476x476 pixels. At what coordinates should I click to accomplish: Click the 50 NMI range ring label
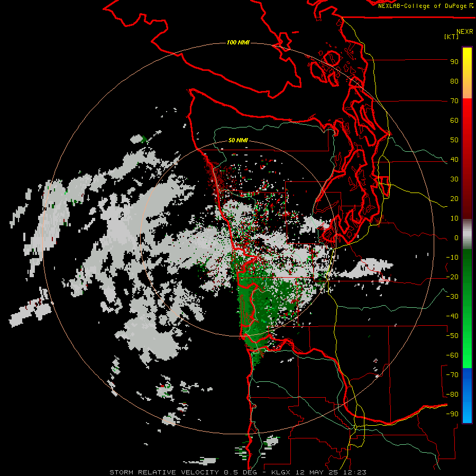238,140
